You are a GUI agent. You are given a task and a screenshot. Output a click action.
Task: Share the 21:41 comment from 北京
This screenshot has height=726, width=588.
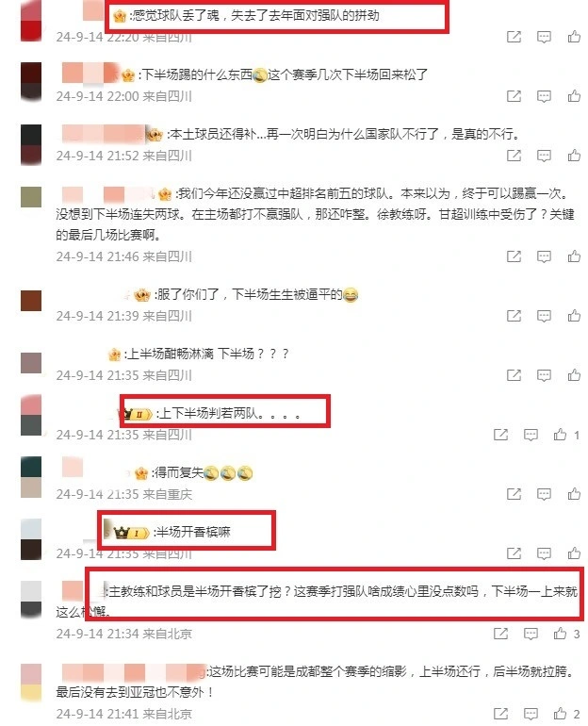tap(501, 714)
